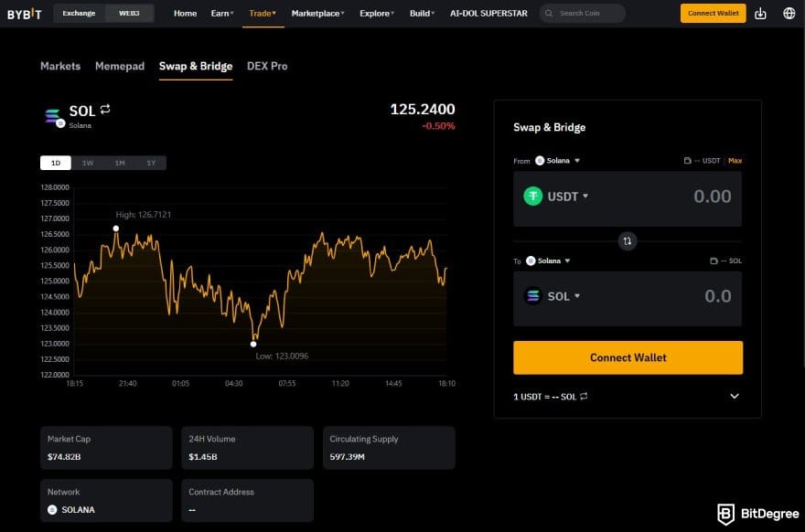Switch to the DEX Pro tab
This screenshot has height=532, width=805.
267,66
